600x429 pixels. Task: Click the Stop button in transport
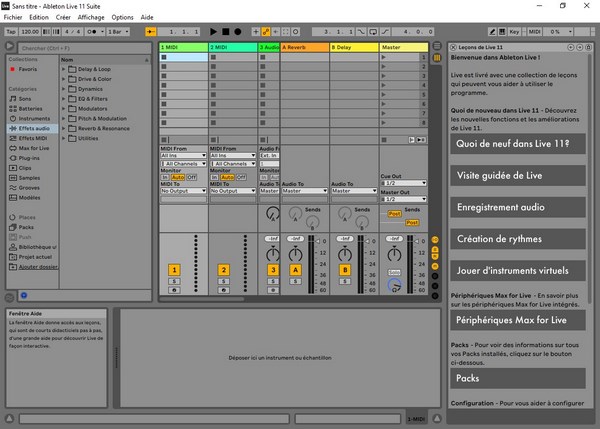[226, 32]
